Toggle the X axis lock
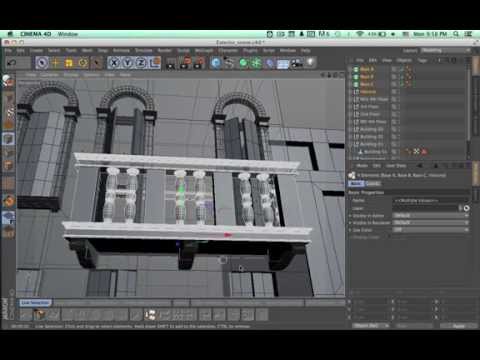480x360 pixels. [x=114, y=63]
